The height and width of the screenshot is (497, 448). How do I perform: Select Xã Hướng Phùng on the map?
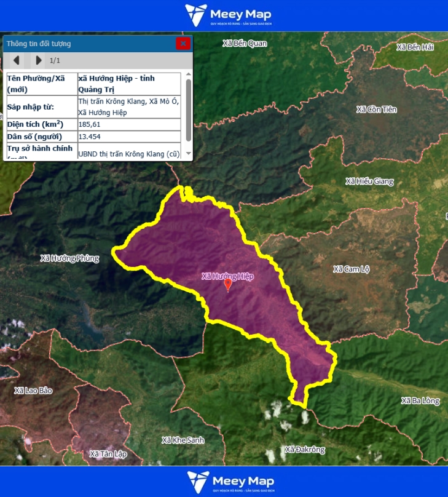69,258
